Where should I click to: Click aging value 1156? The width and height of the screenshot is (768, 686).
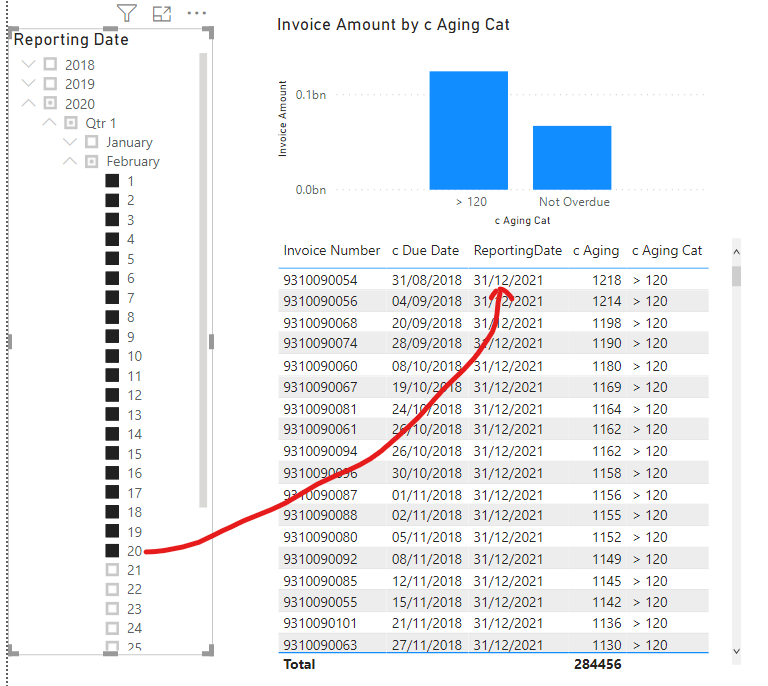click(x=606, y=496)
